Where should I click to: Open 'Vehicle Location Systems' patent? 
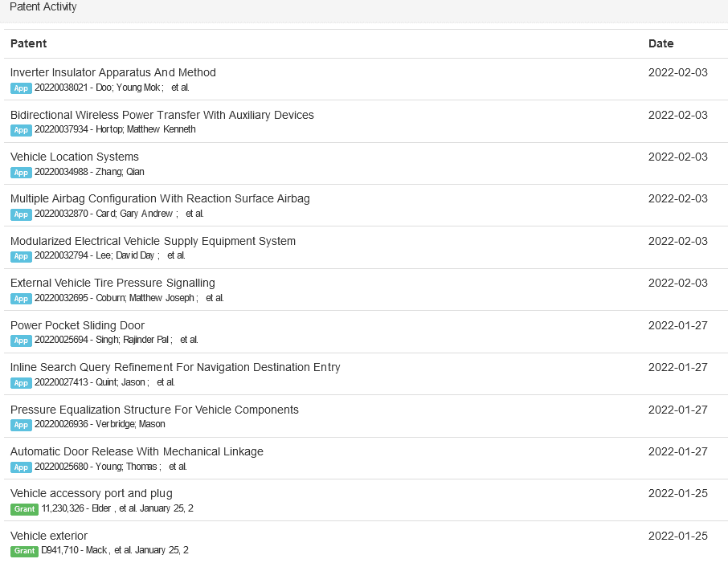[x=74, y=157]
